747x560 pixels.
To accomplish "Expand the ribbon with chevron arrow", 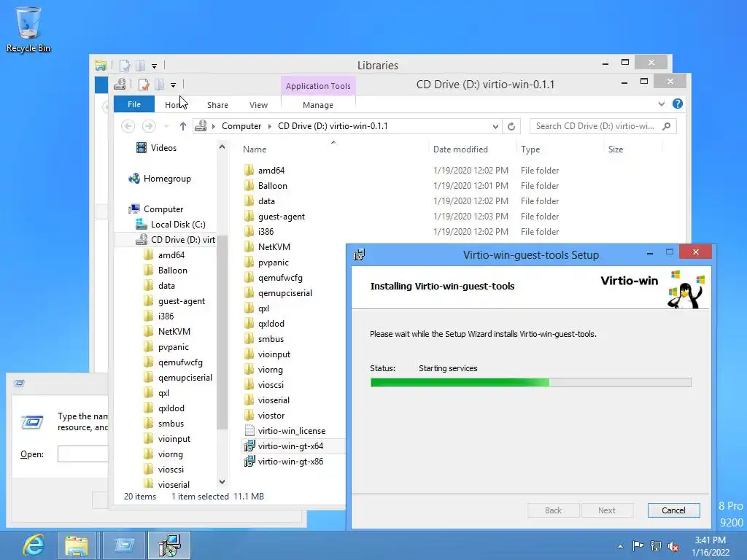I will 661,104.
